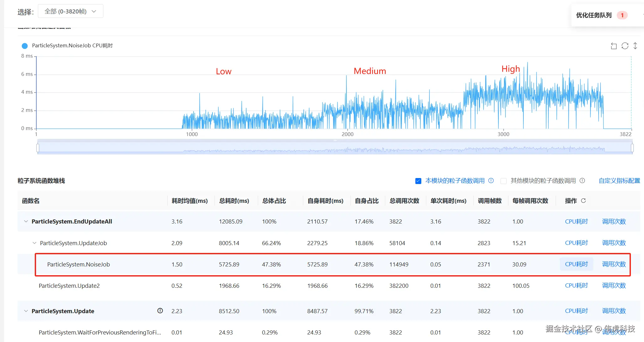The image size is (644, 342).
Task: Click the refresh icon next to 操作
Action: [x=583, y=201]
